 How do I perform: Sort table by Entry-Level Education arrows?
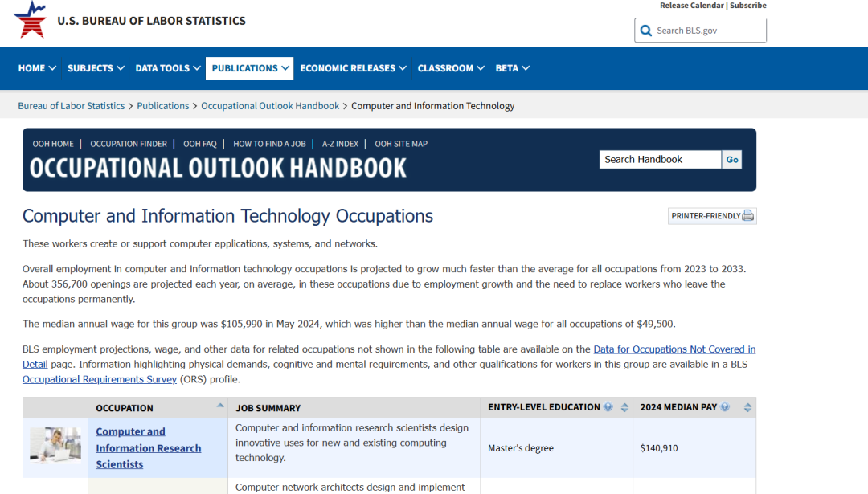click(x=624, y=408)
